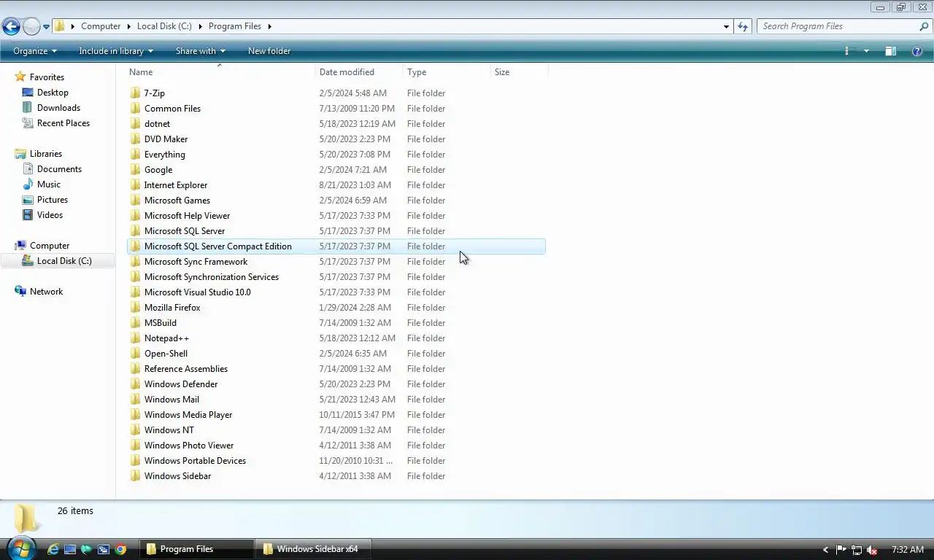Open Help via the question mark icon
934x560 pixels.
pos(917,51)
